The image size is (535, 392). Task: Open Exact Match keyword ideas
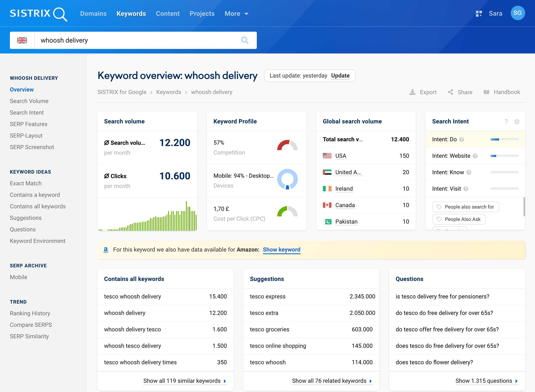[26, 183]
